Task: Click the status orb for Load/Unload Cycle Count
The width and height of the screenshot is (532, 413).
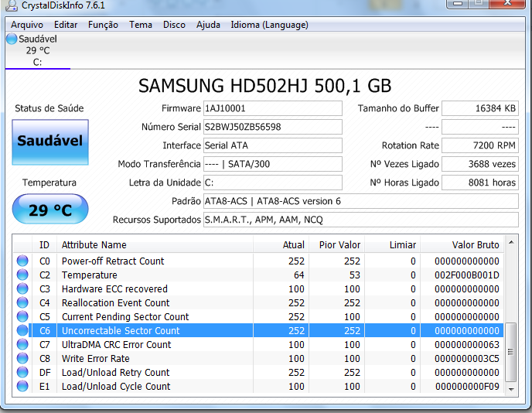Action: coord(22,387)
